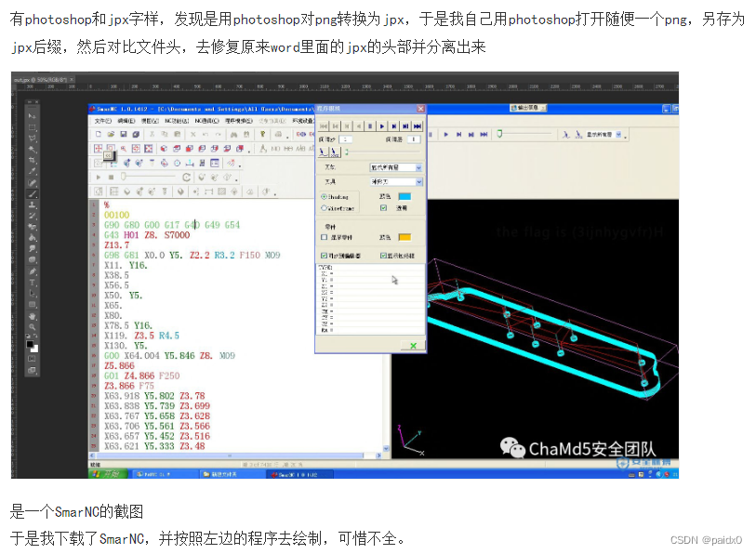The image size is (756, 554).
Task: Select the Crop tool in Photoshop
Action: pos(32,160)
